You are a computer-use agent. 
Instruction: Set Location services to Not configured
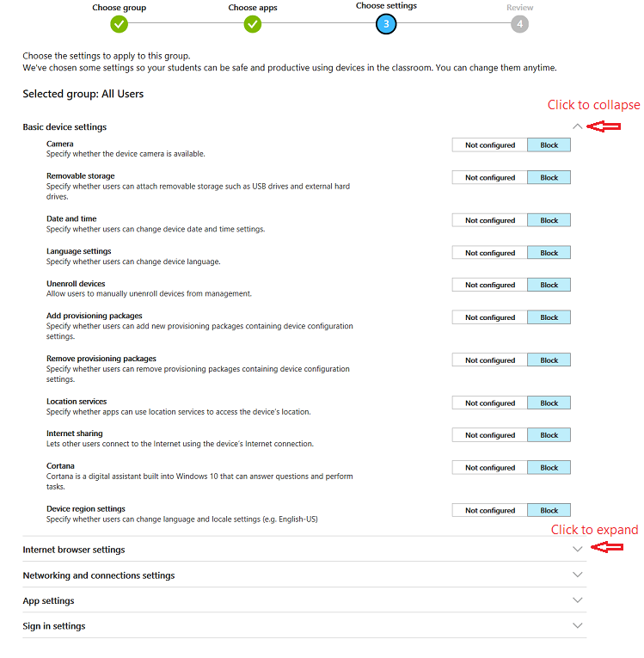[490, 403]
